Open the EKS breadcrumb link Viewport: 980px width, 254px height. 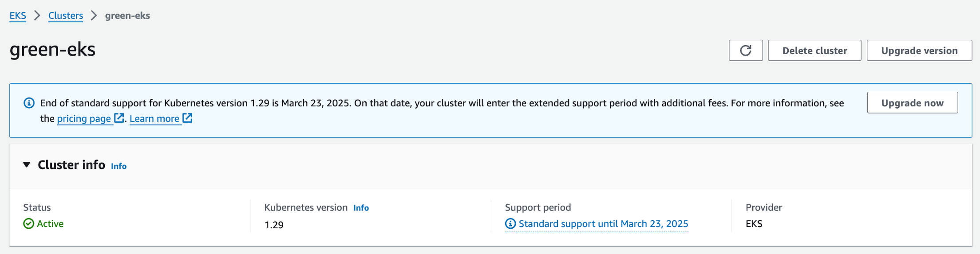click(x=18, y=16)
